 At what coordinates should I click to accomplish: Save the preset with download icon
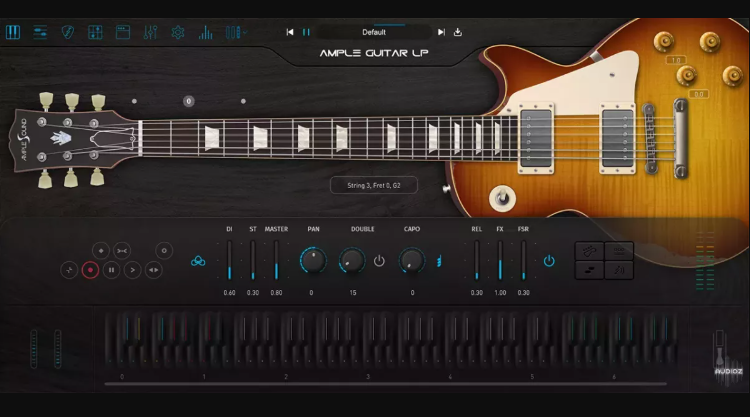pos(458,32)
